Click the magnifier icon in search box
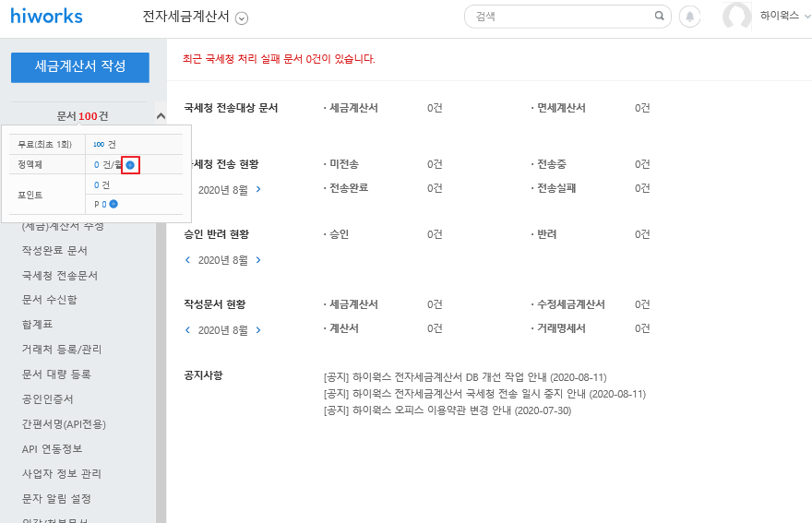Image resolution: width=812 pixels, height=523 pixels. coord(659,16)
